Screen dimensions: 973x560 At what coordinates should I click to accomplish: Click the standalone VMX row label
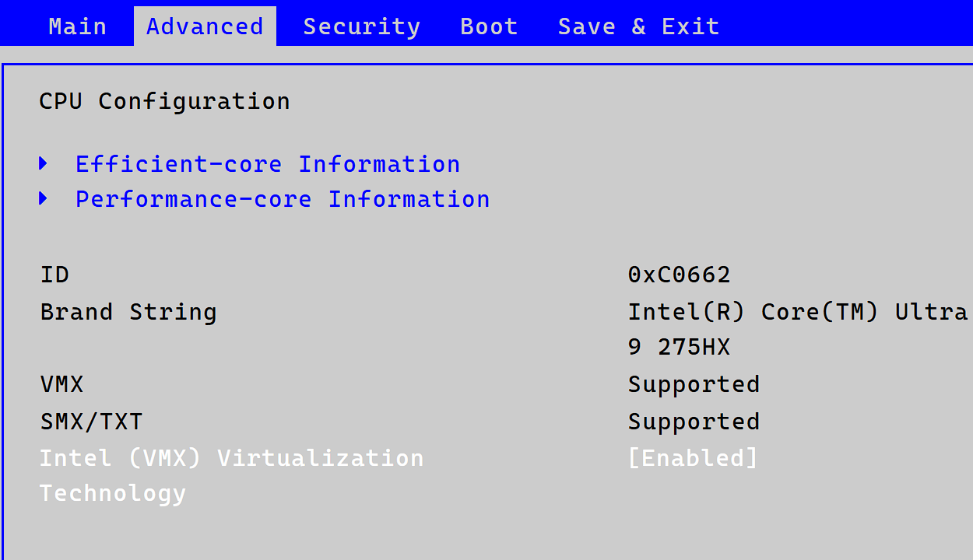[61, 384]
